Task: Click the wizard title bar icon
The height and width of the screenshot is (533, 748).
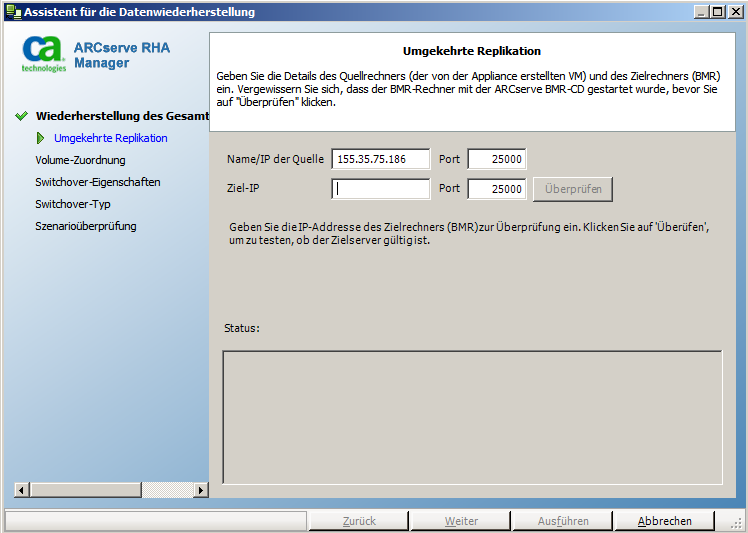Action: (x=13, y=12)
